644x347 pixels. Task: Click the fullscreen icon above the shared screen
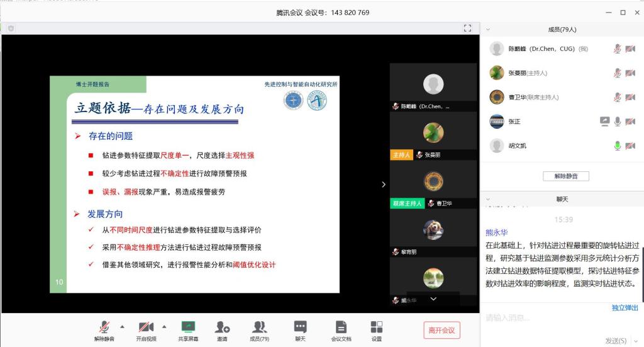coord(467,28)
